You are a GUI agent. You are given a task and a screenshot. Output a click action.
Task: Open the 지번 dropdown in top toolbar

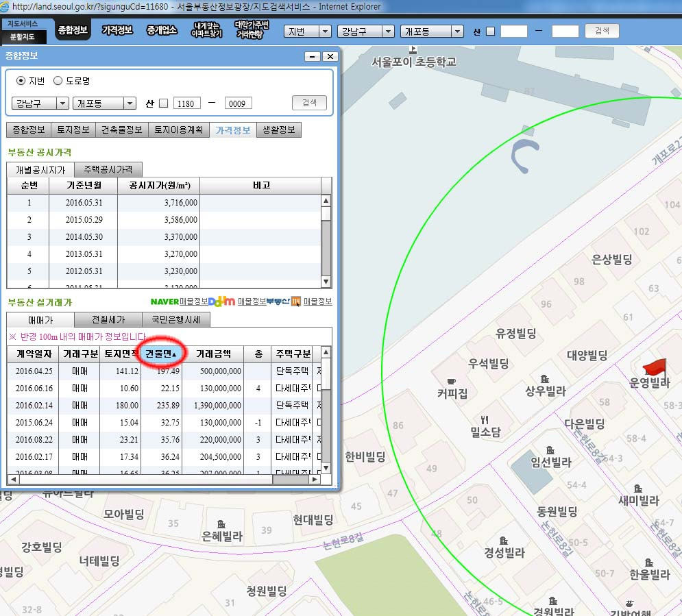[x=308, y=32]
